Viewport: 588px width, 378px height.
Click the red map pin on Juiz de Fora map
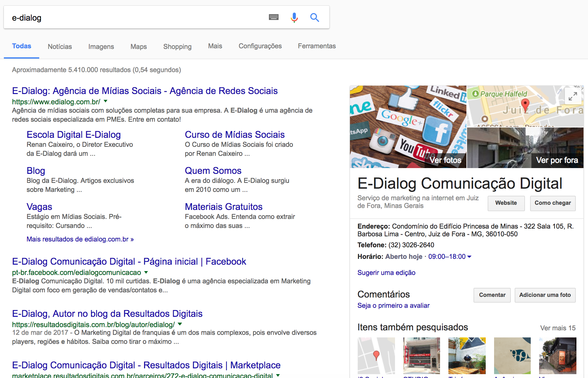pyautogui.click(x=525, y=105)
